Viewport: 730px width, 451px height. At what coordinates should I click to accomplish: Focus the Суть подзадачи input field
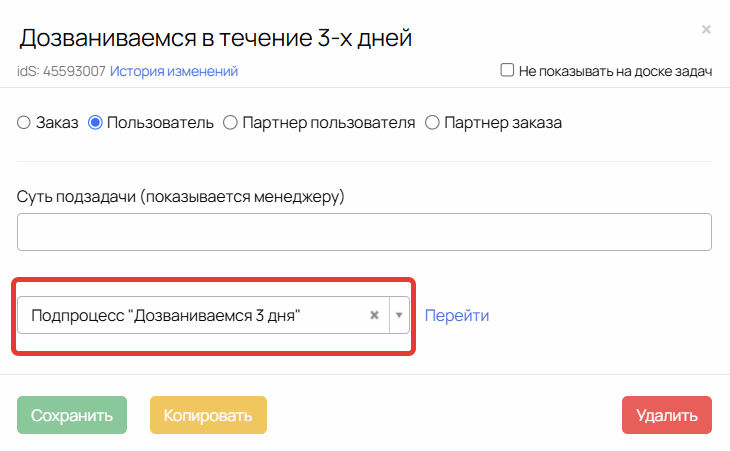click(x=364, y=232)
